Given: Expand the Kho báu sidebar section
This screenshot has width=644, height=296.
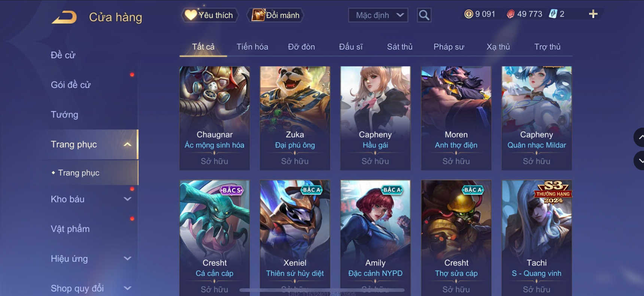Looking at the screenshot, I should [x=127, y=199].
